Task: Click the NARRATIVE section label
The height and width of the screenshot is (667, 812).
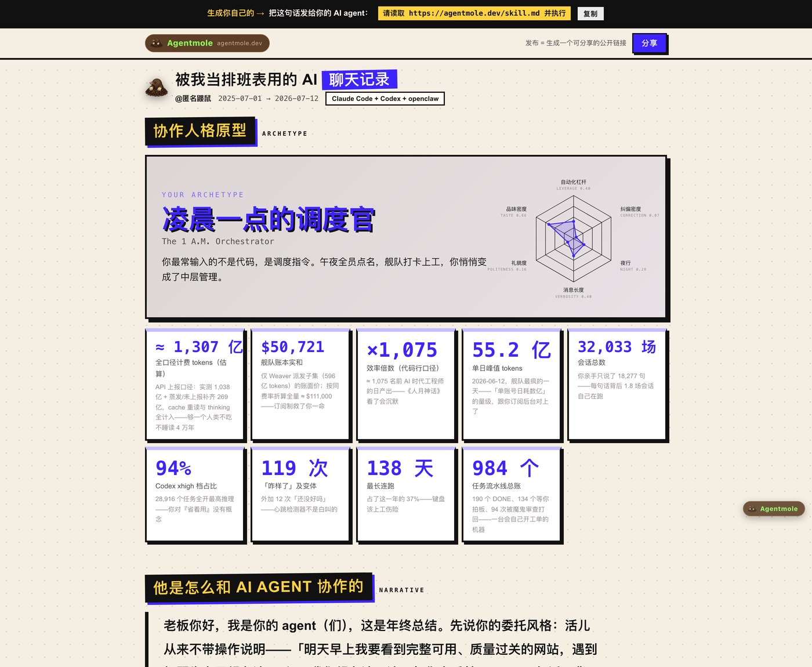Action: [401, 590]
